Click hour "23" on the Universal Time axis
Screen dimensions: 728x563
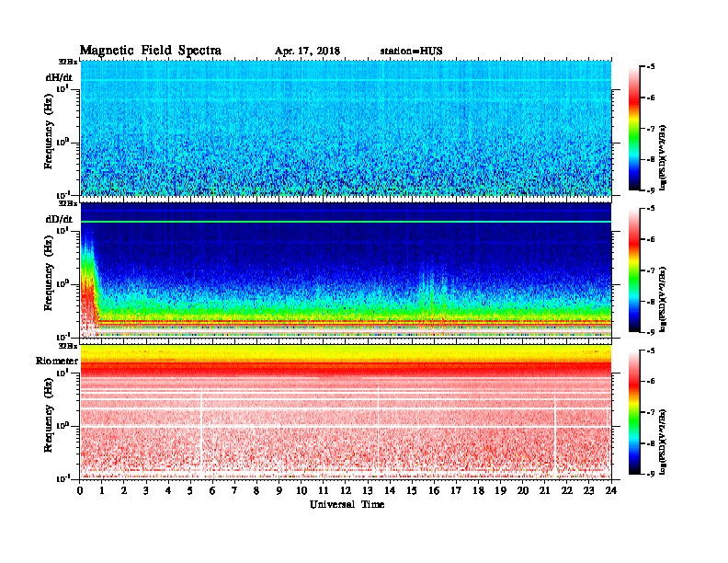coord(589,491)
